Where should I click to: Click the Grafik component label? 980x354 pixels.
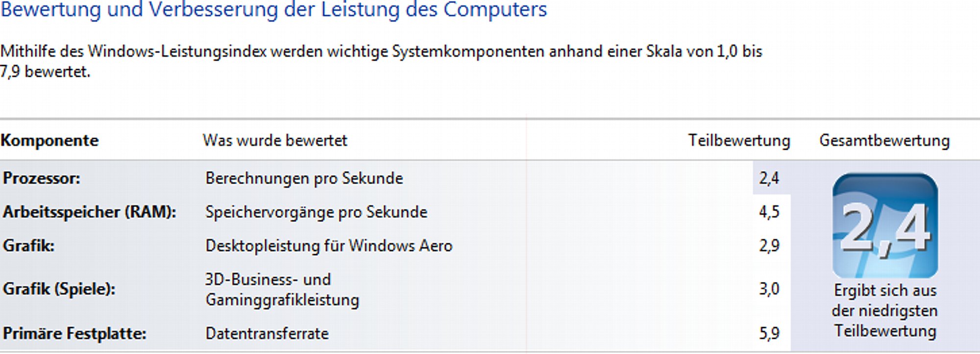(x=28, y=245)
